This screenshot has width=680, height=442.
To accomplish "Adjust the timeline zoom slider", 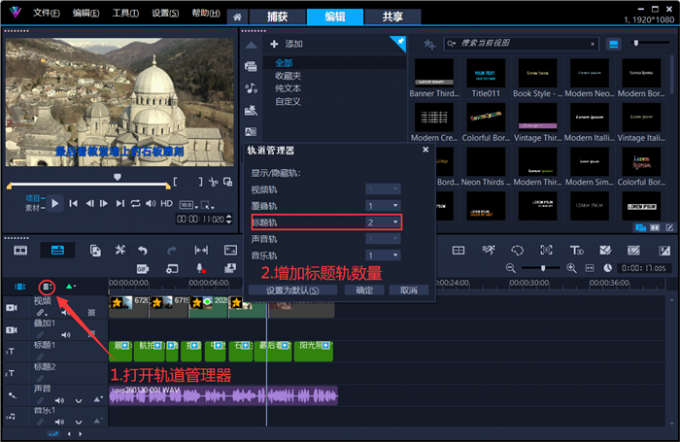I will 544,268.
